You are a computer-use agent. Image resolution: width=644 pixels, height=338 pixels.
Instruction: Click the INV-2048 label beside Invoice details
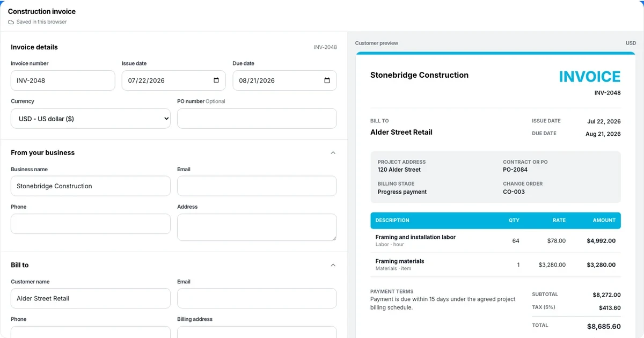(x=325, y=47)
